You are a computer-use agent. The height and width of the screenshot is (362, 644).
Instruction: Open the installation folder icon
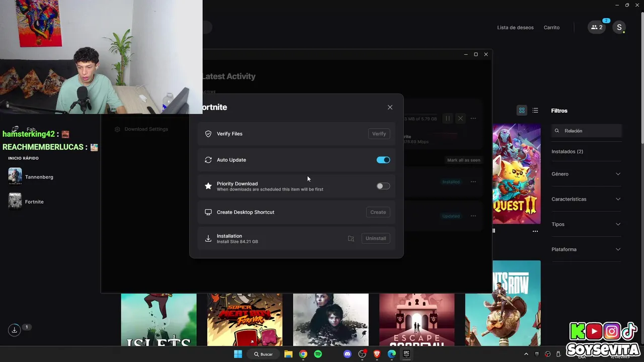[x=351, y=238]
